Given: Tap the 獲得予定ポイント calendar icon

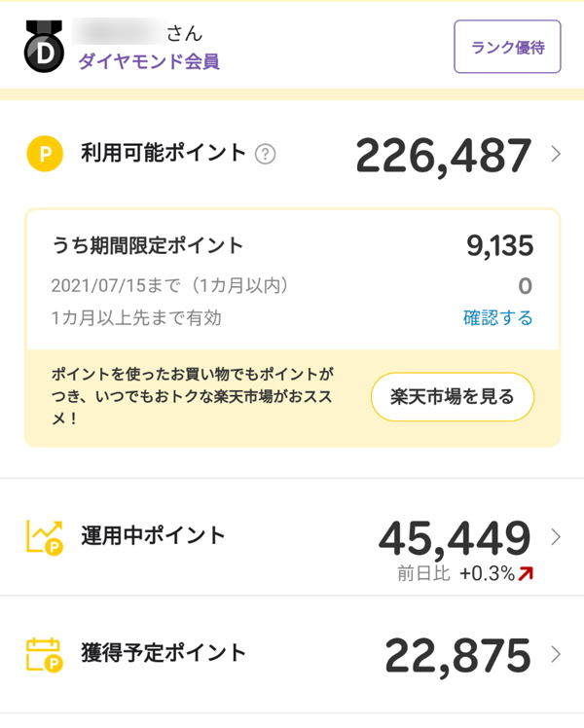Looking at the screenshot, I should 45,655.
